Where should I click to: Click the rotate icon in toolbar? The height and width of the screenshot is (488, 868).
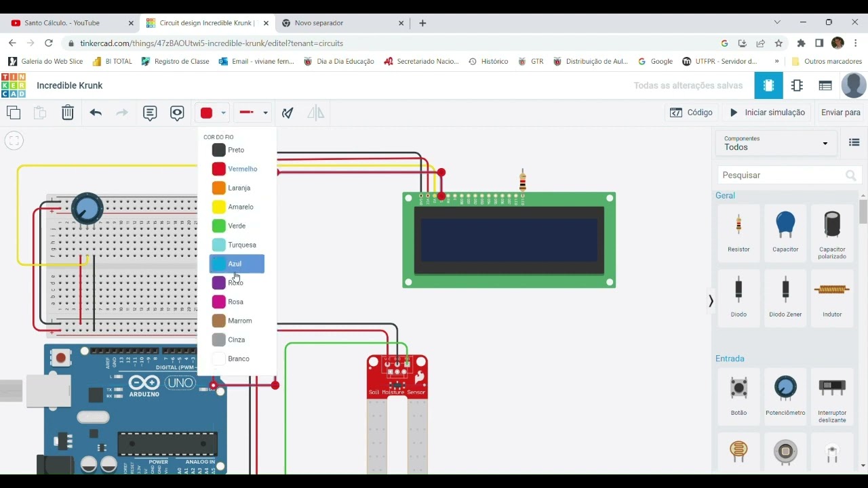[x=288, y=113]
